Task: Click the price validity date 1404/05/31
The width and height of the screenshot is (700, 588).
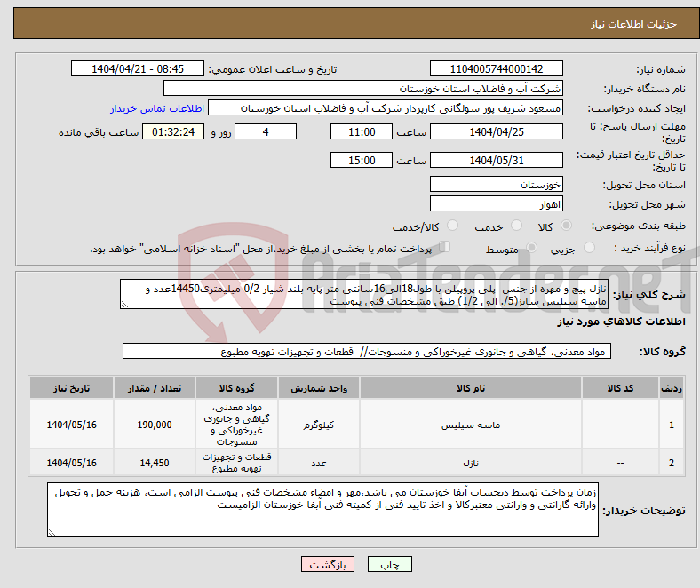Action: point(496,160)
